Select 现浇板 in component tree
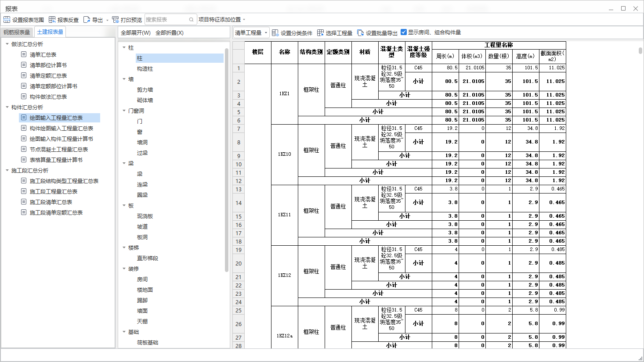The image size is (644, 362). click(145, 216)
